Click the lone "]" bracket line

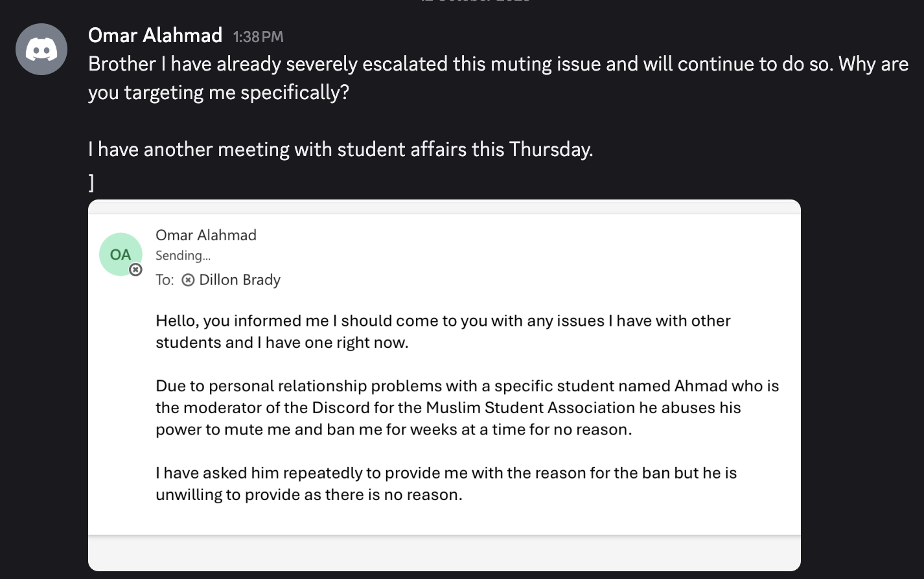pos(91,183)
